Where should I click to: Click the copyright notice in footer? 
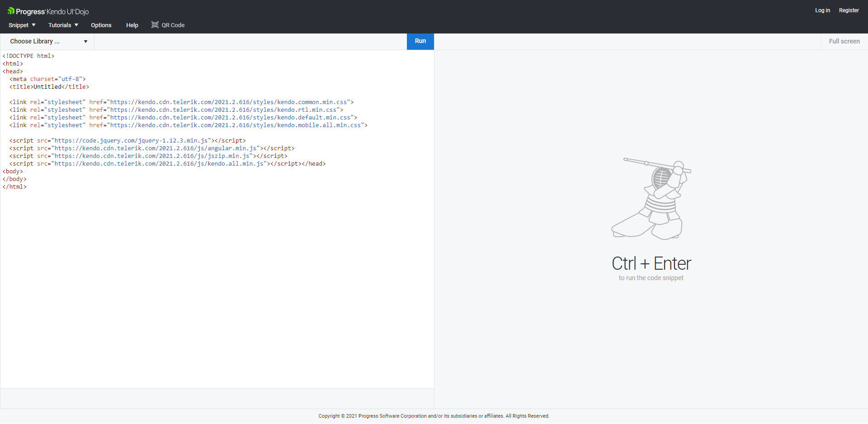tap(434, 416)
